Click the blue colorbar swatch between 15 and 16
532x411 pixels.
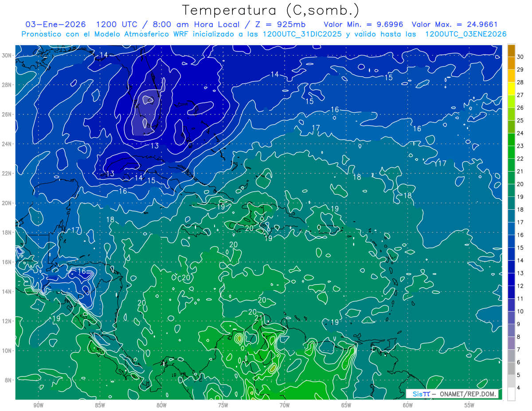[x=511, y=241]
